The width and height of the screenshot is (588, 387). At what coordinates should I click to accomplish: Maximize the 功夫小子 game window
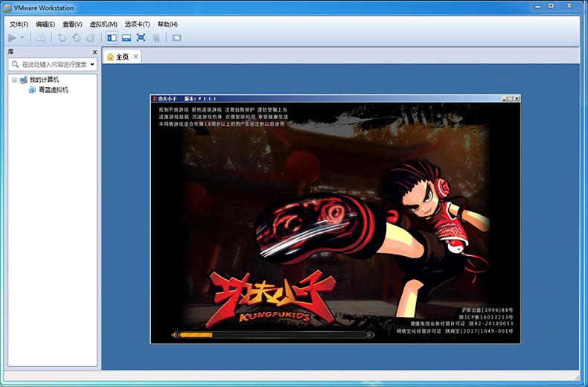coord(510,99)
